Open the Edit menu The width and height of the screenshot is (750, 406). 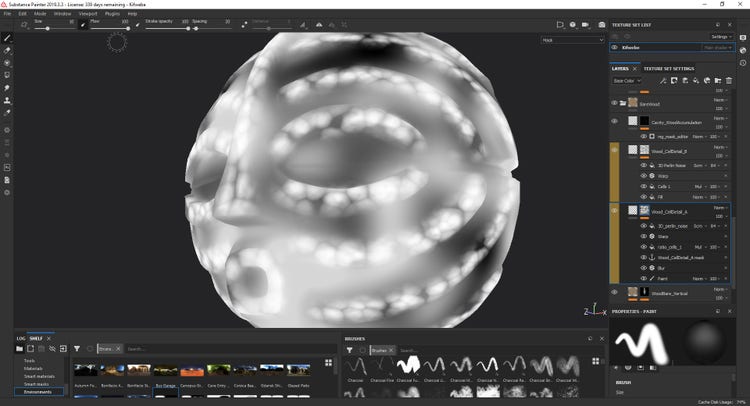coord(22,14)
